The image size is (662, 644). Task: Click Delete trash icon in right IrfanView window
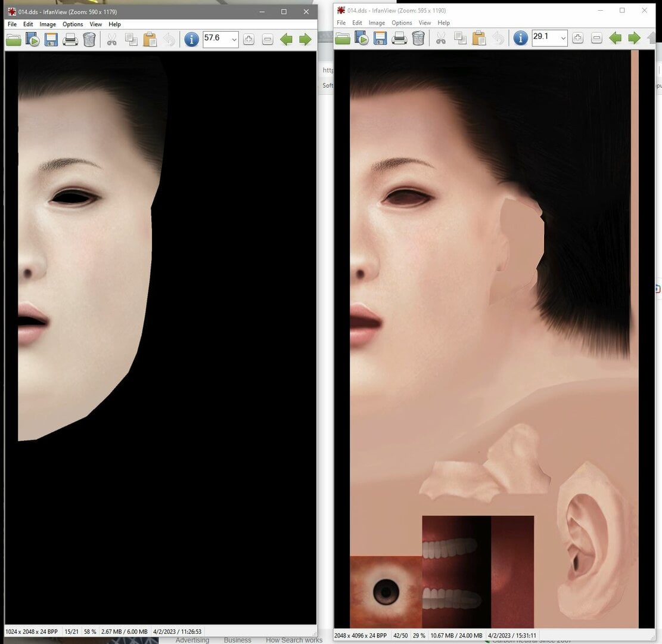click(x=418, y=38)
